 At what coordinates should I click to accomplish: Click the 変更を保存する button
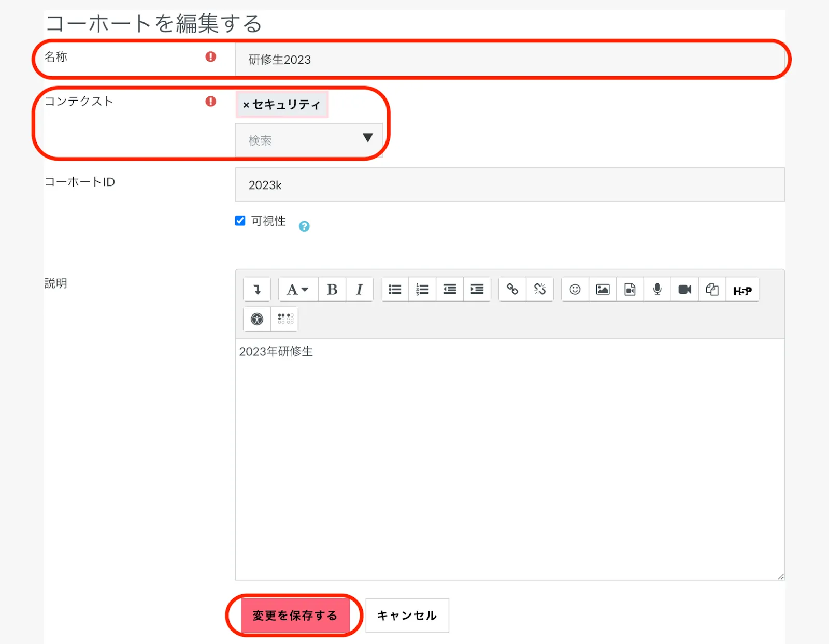295,616
